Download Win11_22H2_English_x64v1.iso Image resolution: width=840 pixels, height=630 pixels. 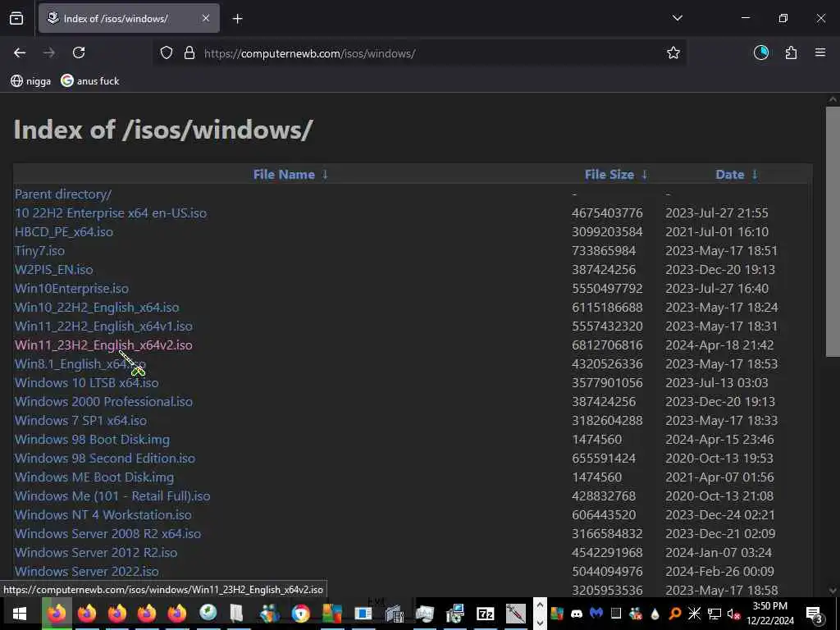click(x=103, y=326)
